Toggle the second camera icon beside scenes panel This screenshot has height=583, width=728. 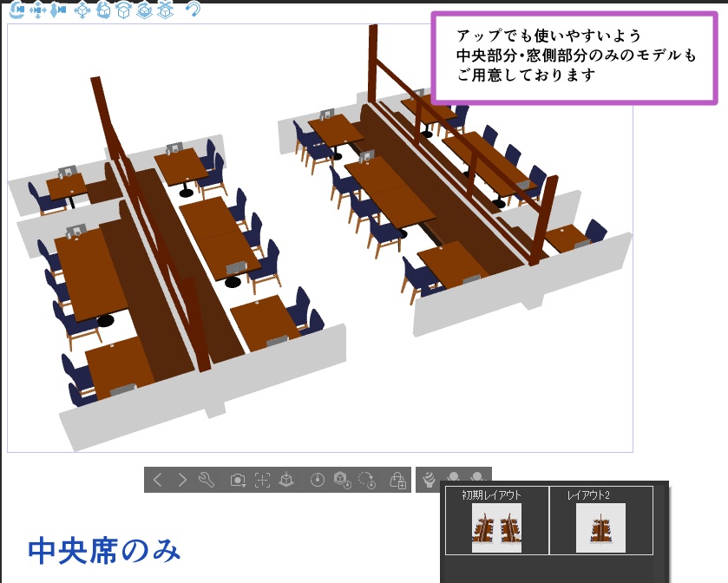(x=477, y=478)
